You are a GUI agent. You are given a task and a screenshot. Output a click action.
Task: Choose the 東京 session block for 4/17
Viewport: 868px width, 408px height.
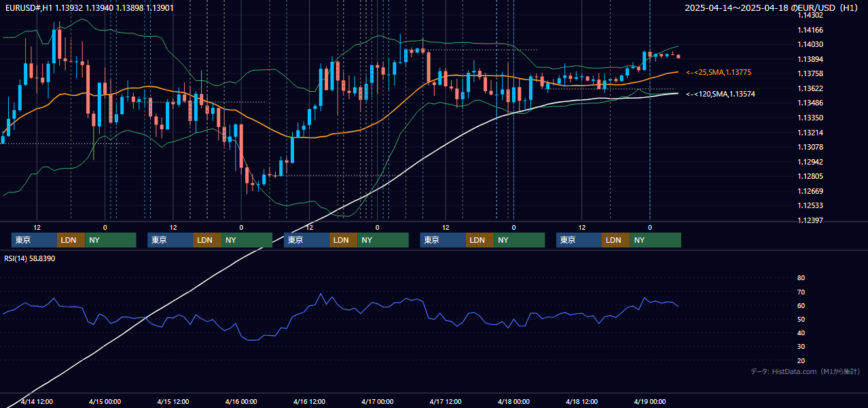pyautogui.click(x=443, y=240)
